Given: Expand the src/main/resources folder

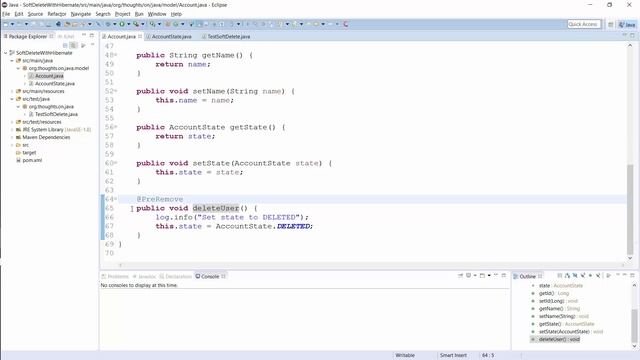Looking at the screenshot, I should (x=12, y=91).
